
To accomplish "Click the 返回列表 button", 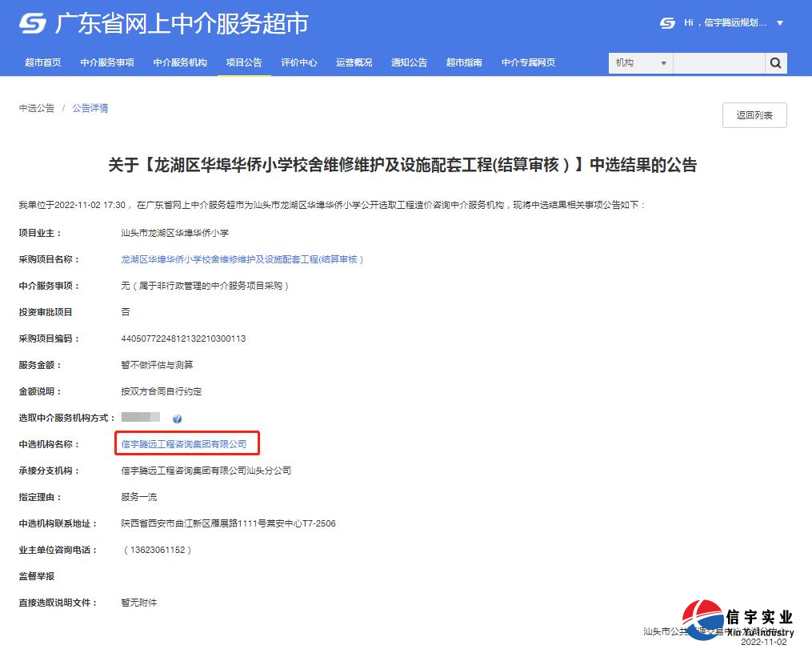I will pyautogui.click(x=753, y=114).
